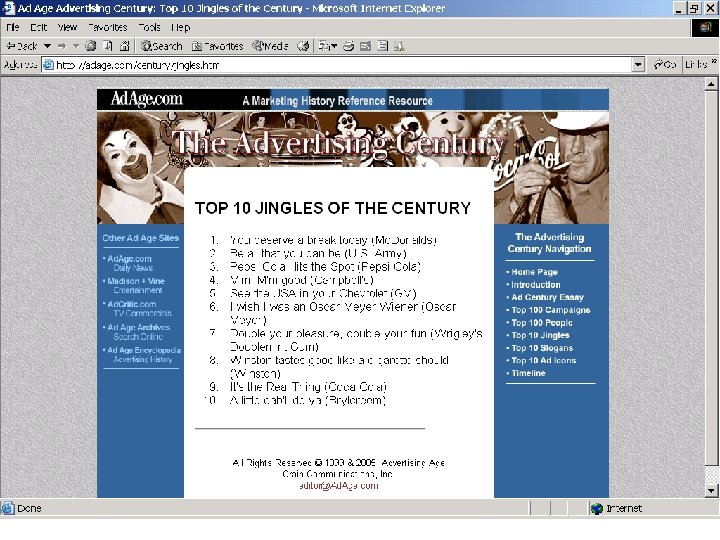The width and height of the screenshot is (720, 540).
Task: Open AdAge.com Daily News link
Action: point(130,263)
